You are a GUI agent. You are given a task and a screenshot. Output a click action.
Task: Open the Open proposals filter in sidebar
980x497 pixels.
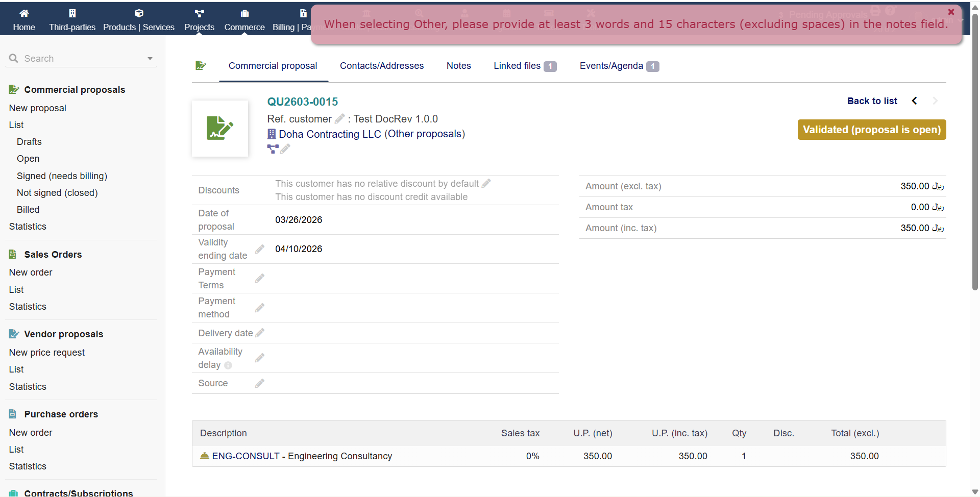pyautogui.click(x=28, y=159)
